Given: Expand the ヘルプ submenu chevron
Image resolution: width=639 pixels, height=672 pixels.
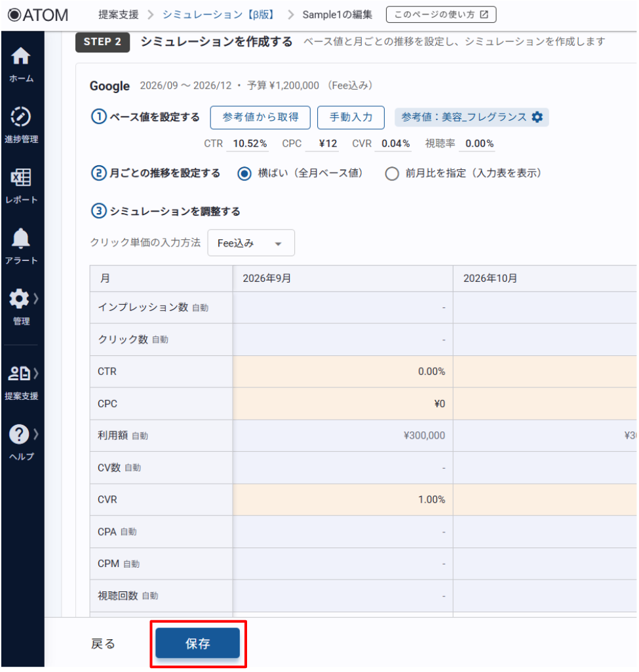Looking at the screenshot, I should [36, 434].
